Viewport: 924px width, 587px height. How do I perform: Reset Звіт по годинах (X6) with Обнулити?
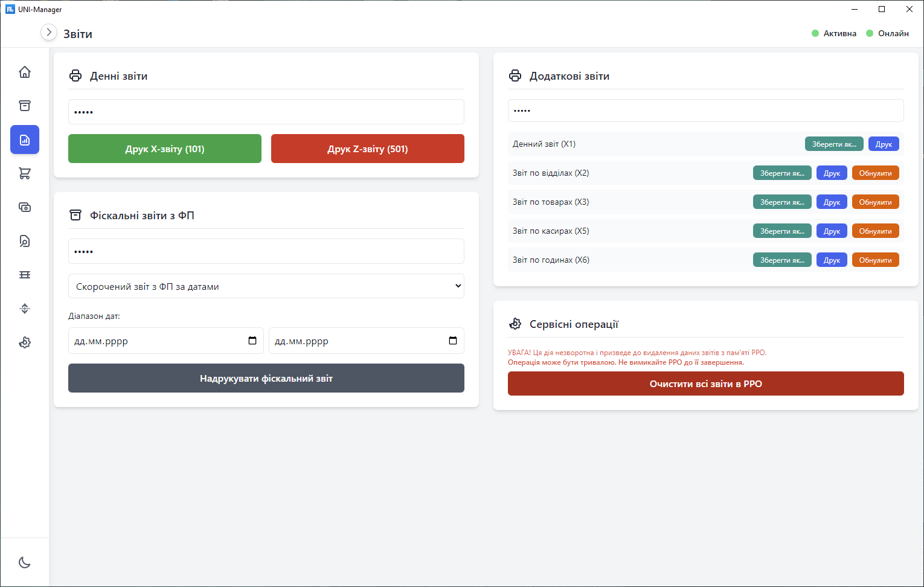[876, 260]
